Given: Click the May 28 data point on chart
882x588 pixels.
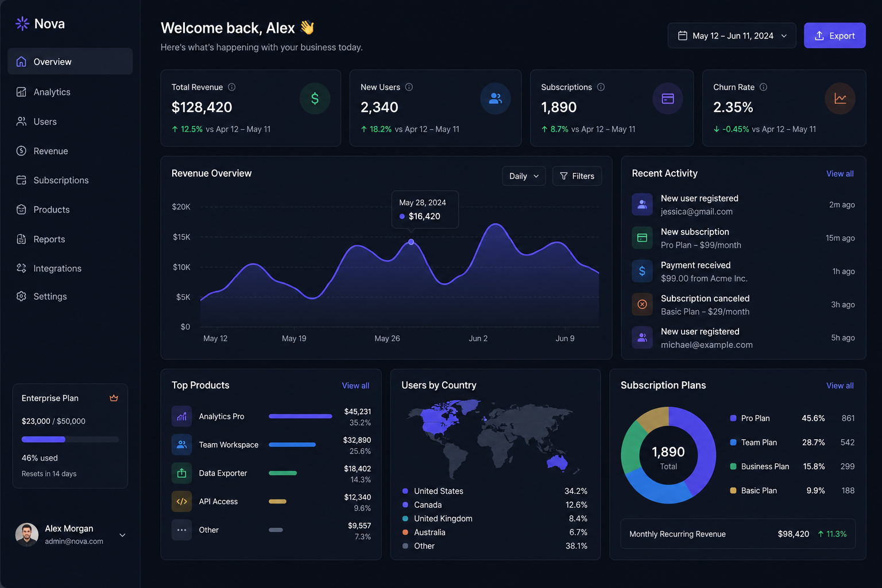Looking at the screenshot, I should click(411, 242).
